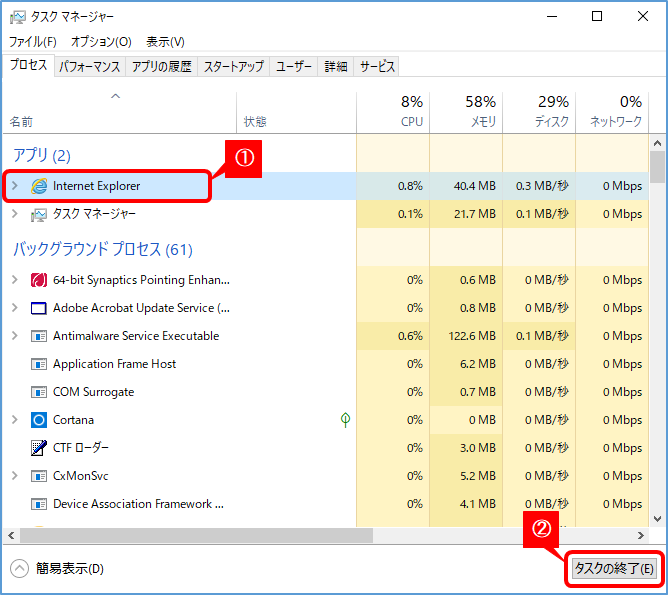Expand the Adobe Acrobat Update Service row

tap(15, 308)
